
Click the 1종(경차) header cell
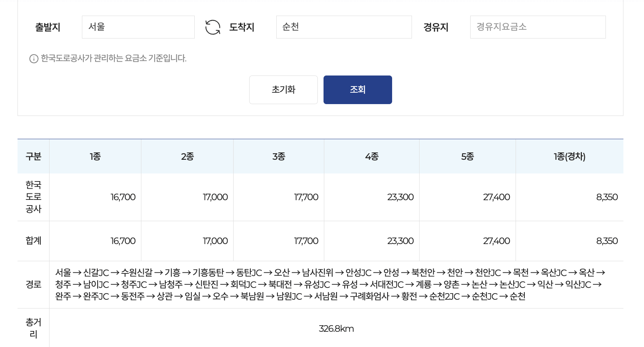[x=569, y=156]
